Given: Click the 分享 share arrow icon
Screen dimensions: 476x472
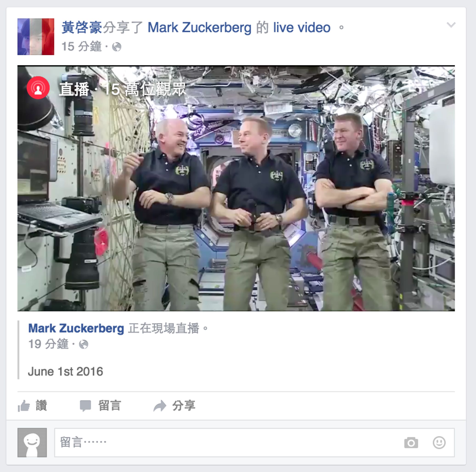Looking at the screenshot, I should tap(160, 406).
